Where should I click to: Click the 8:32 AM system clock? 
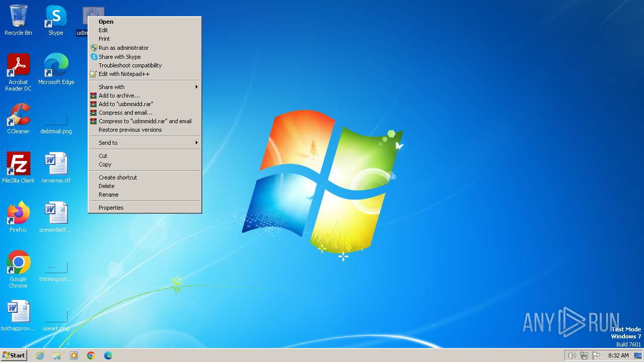pos(618,355)
